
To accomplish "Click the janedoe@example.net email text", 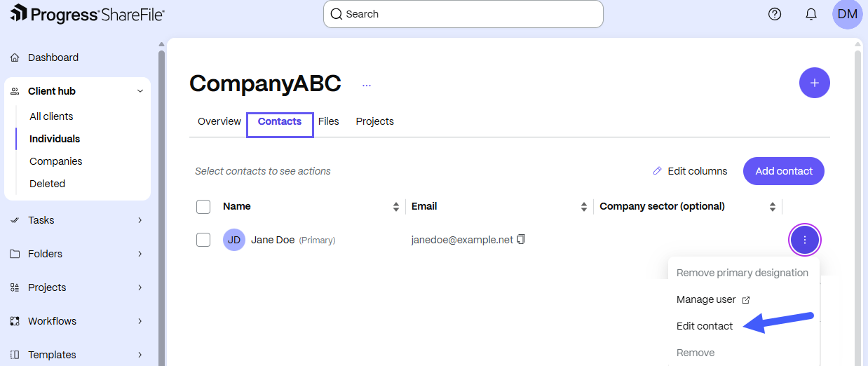I will pyautogui.click(x=462, y=240).
